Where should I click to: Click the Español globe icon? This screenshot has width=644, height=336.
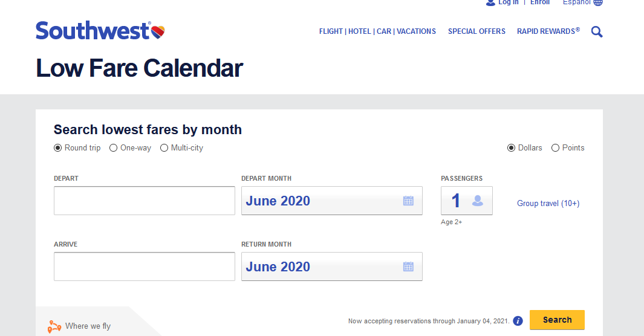tap(598, 2)
